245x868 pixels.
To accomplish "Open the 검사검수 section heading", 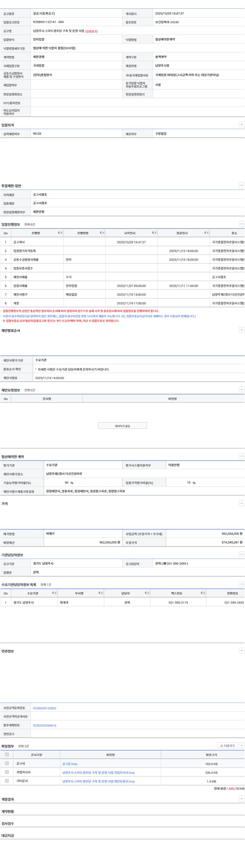I will [x=8, y=824].
